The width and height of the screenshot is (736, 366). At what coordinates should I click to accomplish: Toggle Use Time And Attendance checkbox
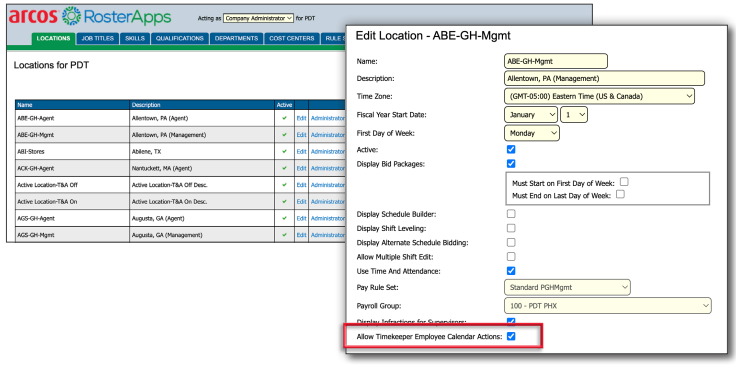point(511,271)
